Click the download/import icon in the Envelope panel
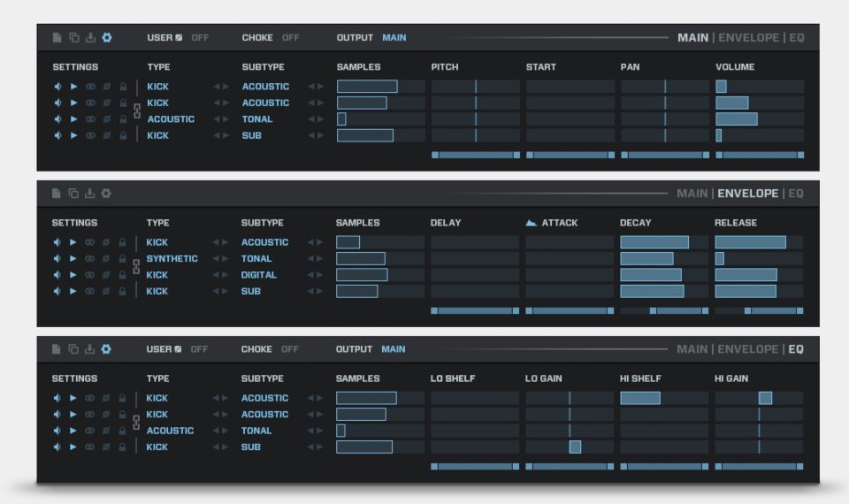Screen dimensions: 849x504 91,193
